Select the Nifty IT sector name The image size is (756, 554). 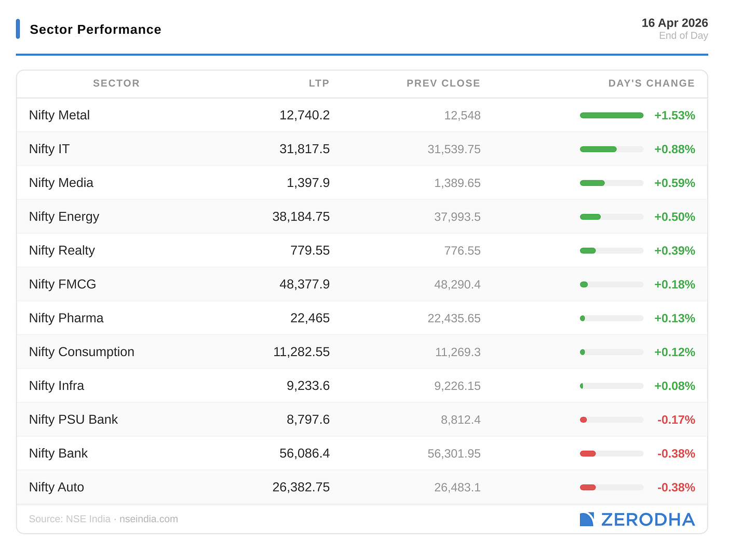[49, 149]
